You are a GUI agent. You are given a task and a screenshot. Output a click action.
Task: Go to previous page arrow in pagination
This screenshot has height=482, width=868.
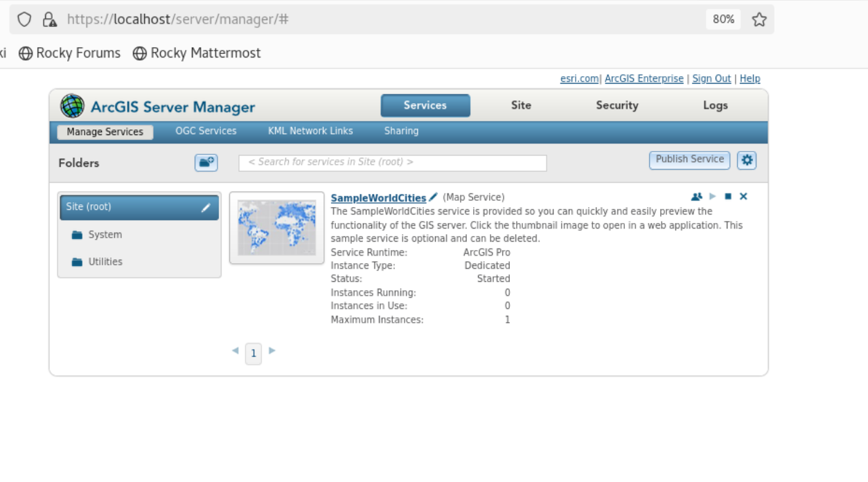(236, 350)
